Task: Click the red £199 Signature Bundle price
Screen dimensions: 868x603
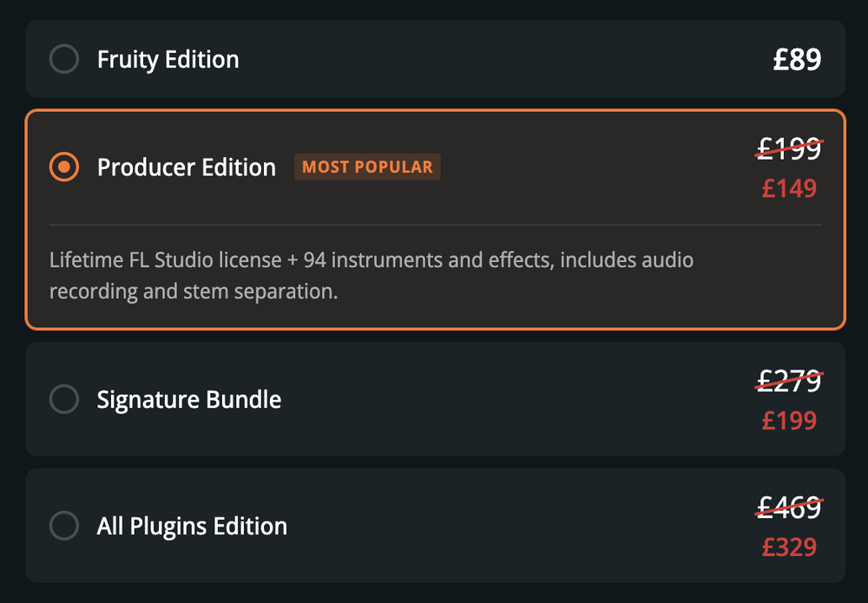Action: (x=789, y=420)
